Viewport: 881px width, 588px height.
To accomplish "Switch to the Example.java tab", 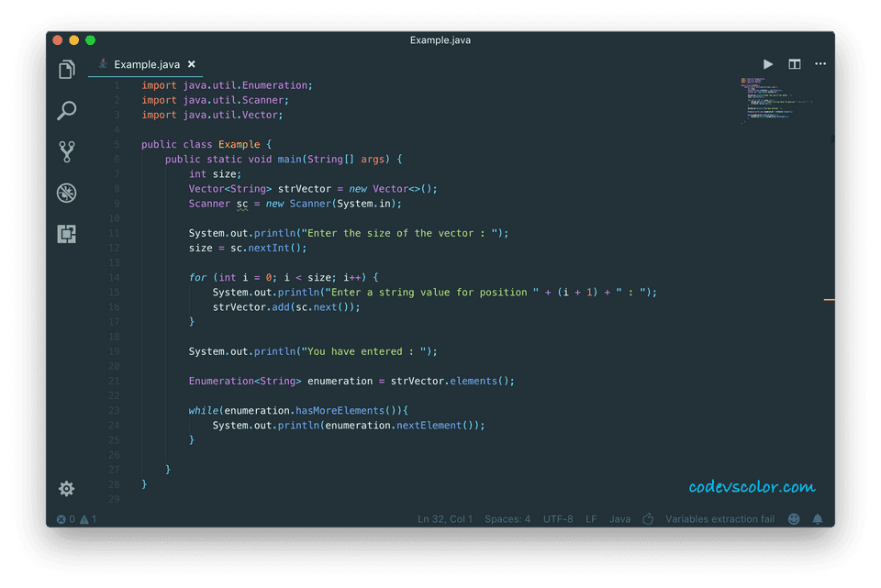I will [x=147, y=64].
